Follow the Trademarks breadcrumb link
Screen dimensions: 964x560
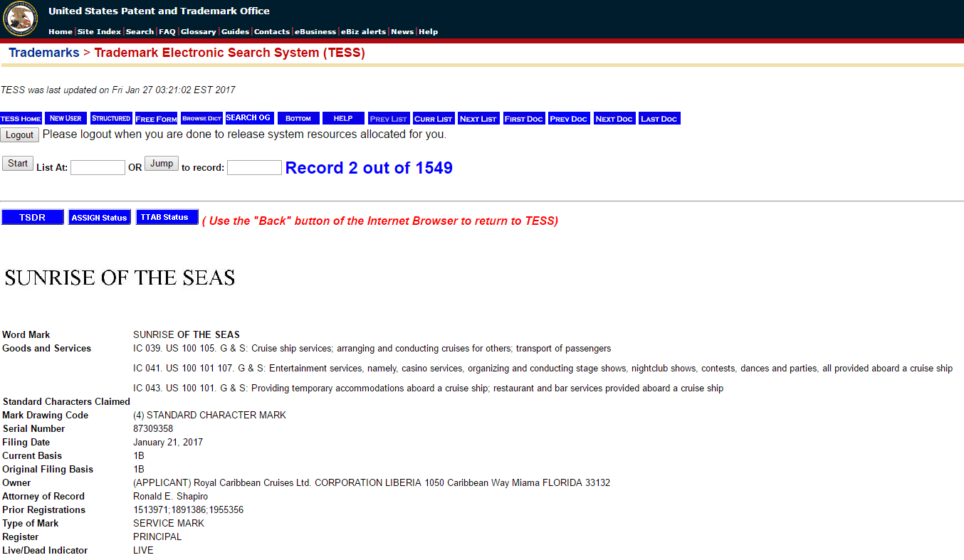pyautogui.click(x=44, y=53)
